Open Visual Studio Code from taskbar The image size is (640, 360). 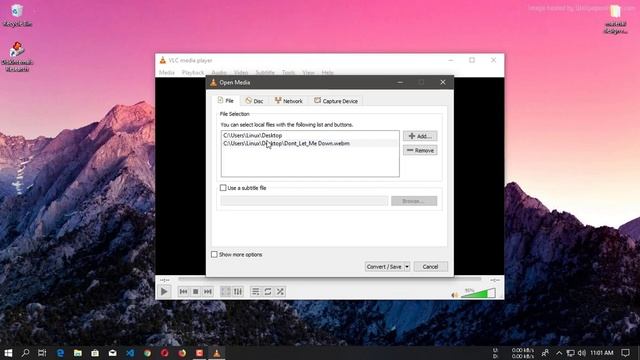click(130, 353)
